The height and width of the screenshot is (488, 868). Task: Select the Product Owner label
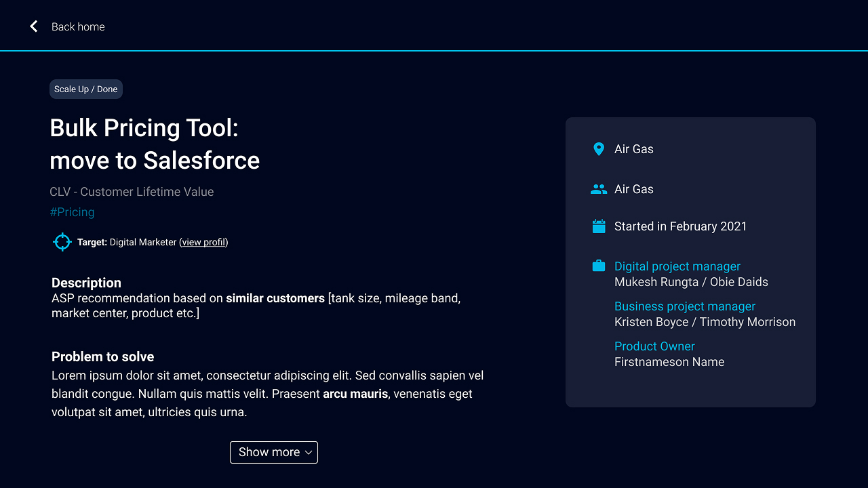[x=654, y=346]
